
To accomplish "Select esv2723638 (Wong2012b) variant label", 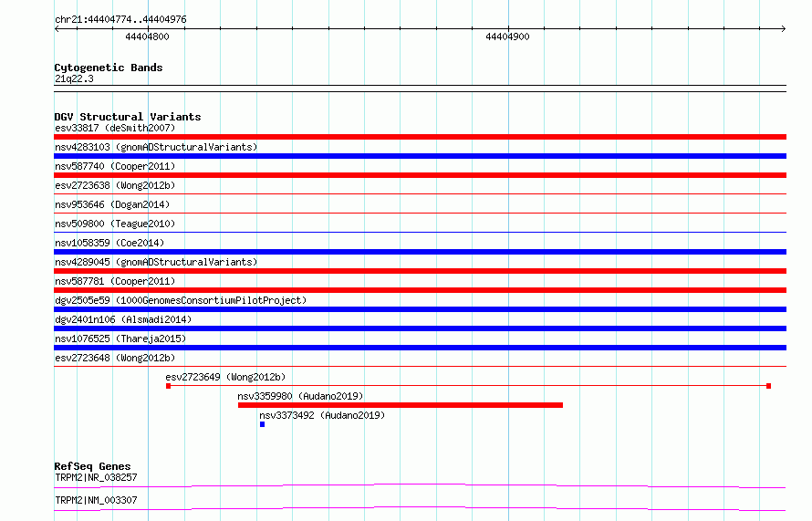I will [x=115, y=185].
